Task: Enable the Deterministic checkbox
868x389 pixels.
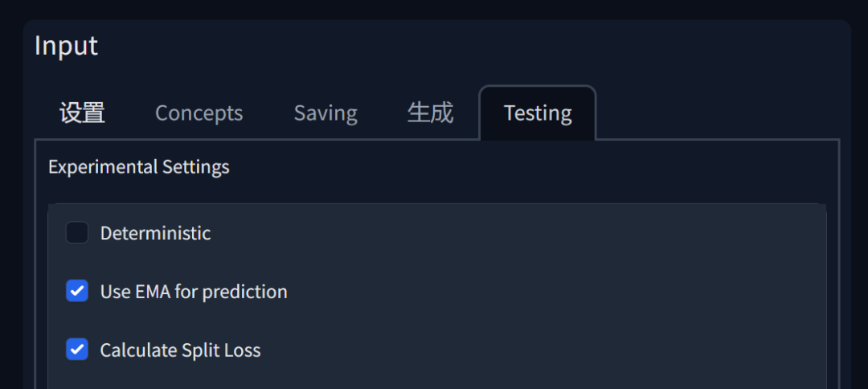Action: click(x=77, y=233)
